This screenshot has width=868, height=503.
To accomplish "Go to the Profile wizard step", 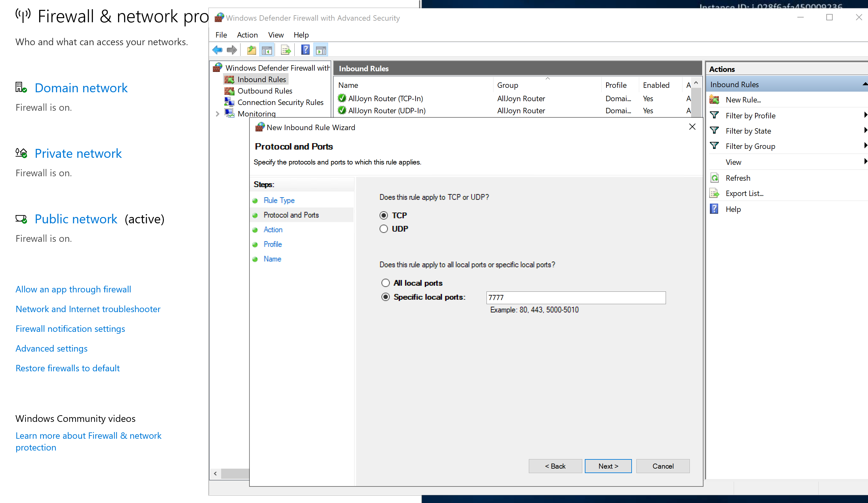I will [272, 245].
